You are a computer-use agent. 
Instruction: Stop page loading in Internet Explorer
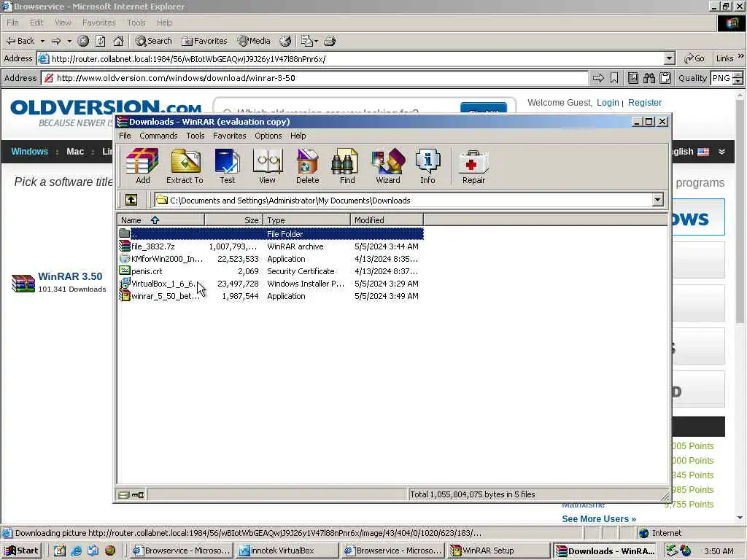[83, 41]
